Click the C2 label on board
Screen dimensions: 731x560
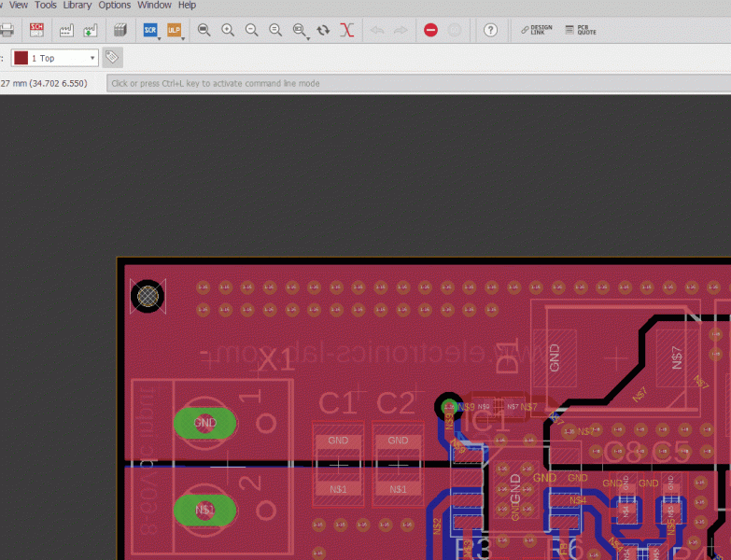(x=395, y=403)
